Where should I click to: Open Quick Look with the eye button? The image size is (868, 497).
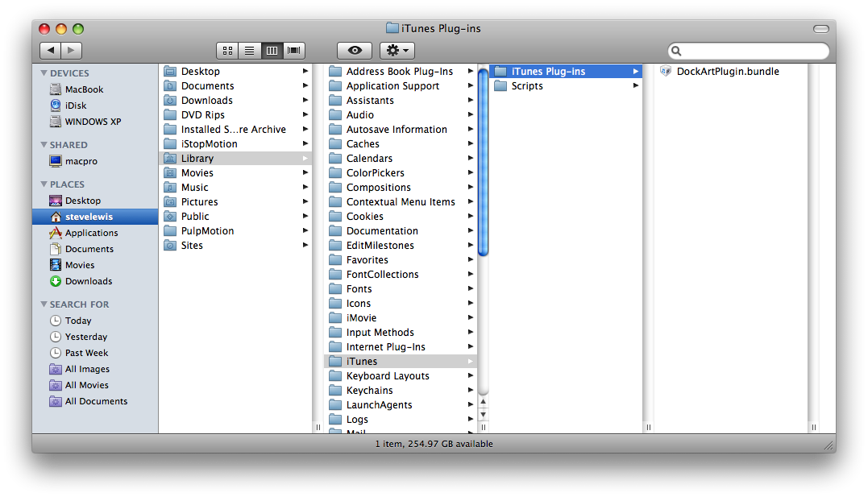click(x=355, y=51)
